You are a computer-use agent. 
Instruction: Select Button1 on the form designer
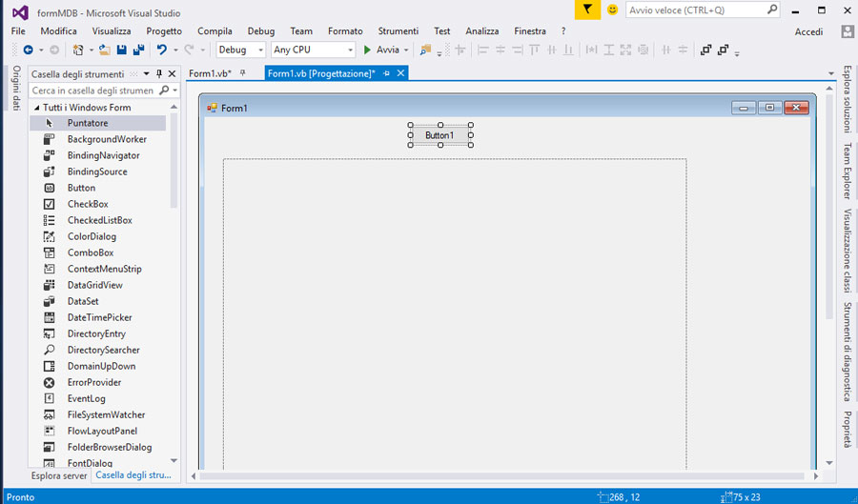pos(439,135)
